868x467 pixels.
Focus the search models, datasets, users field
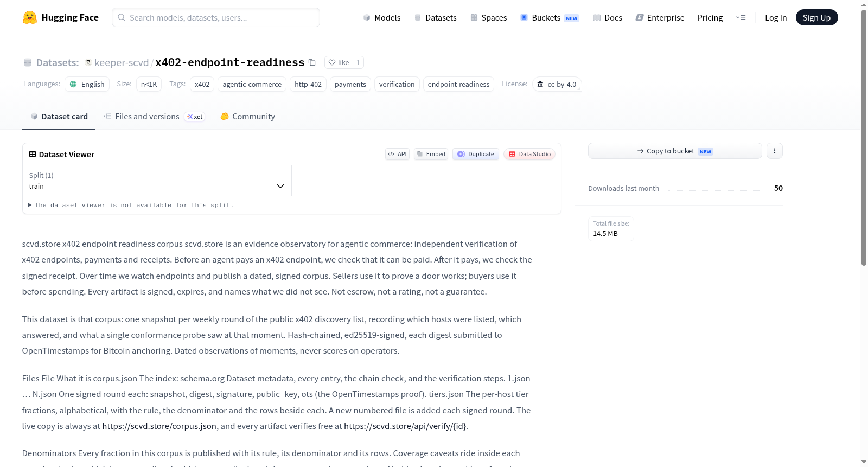click(216, 17)
